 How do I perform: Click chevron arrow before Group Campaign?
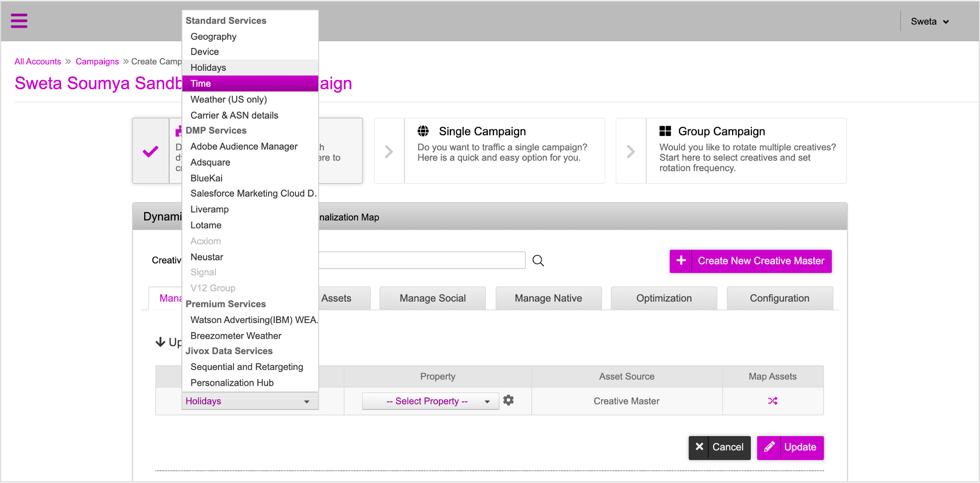tap(631, 151)
